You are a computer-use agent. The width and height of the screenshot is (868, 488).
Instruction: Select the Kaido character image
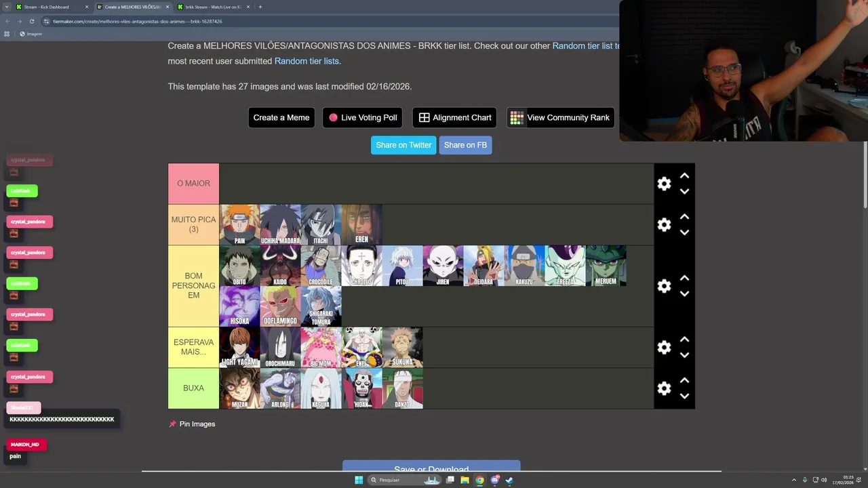click(x=280, y=266)
